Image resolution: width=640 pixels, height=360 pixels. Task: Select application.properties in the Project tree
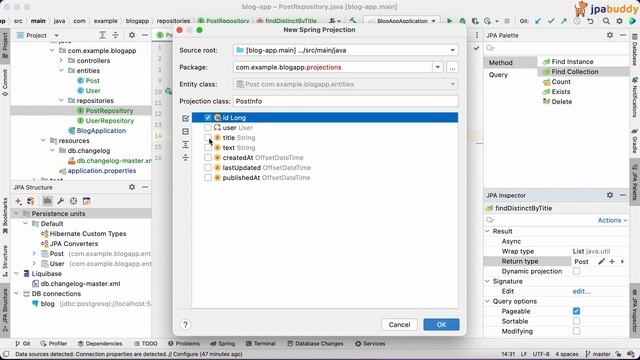pos(102,171)
